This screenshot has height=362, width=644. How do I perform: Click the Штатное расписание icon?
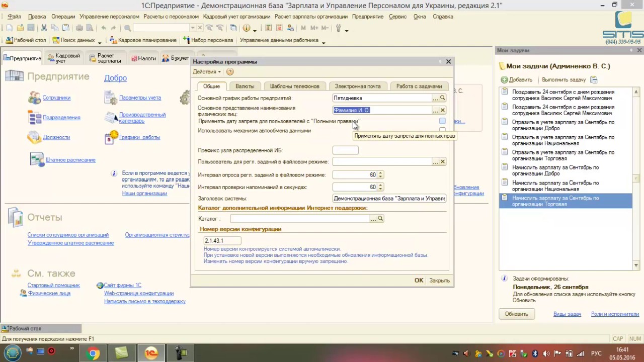37,159
